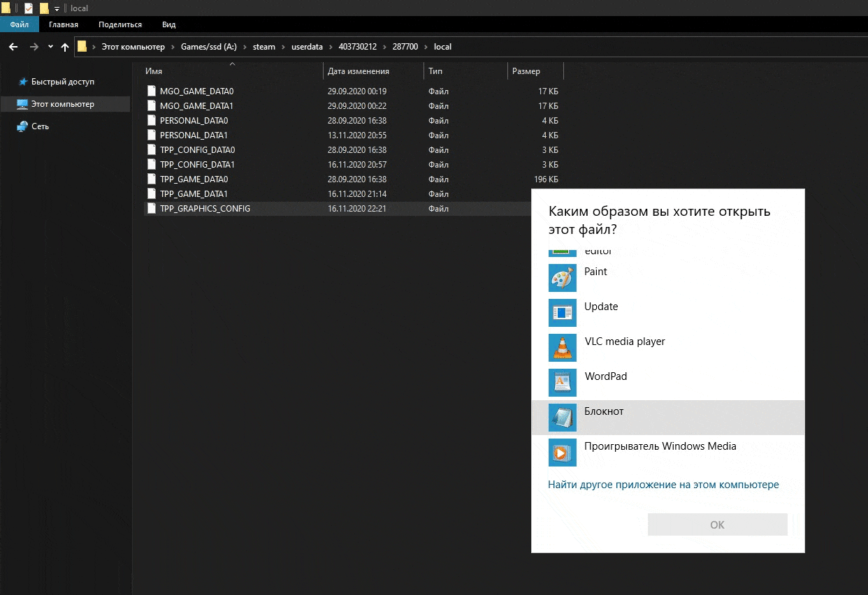
Task: Select file name TPP_CONFIG_DATA1
Action: pos(197,164)
